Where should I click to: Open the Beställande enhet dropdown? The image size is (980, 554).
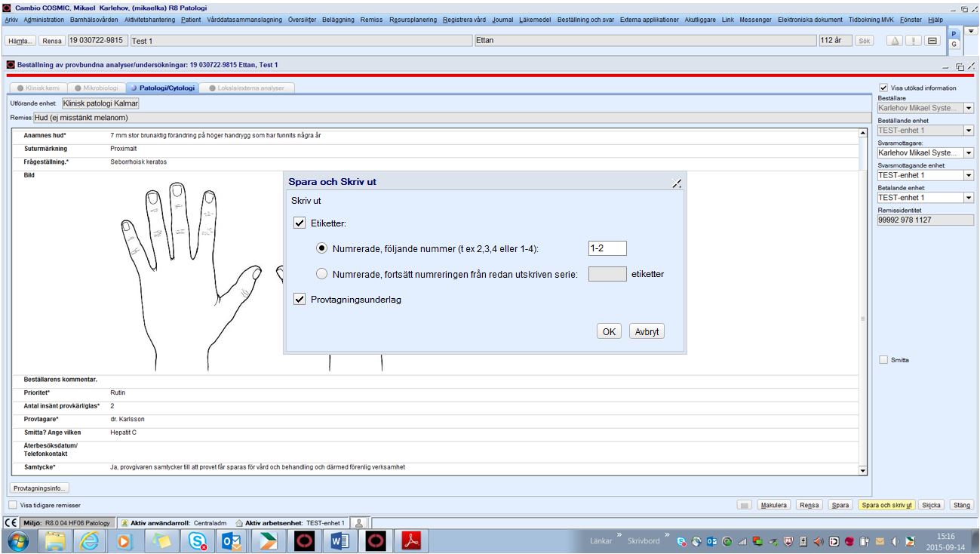(x=969, y=131)
